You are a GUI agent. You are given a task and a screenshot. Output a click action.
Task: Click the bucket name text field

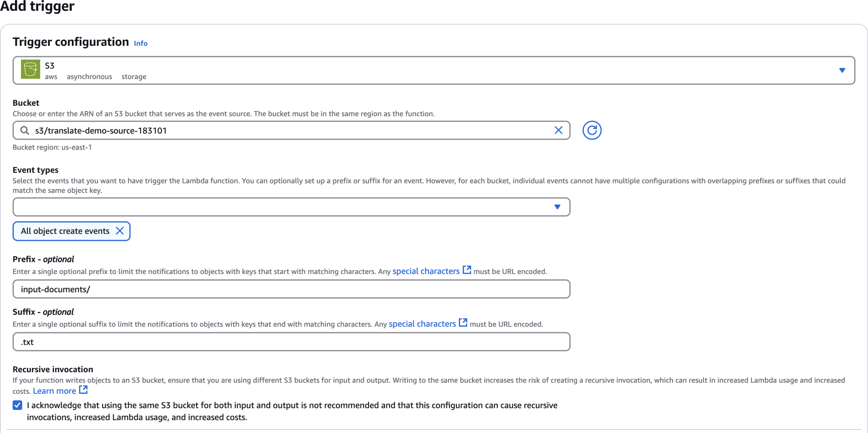278,131
